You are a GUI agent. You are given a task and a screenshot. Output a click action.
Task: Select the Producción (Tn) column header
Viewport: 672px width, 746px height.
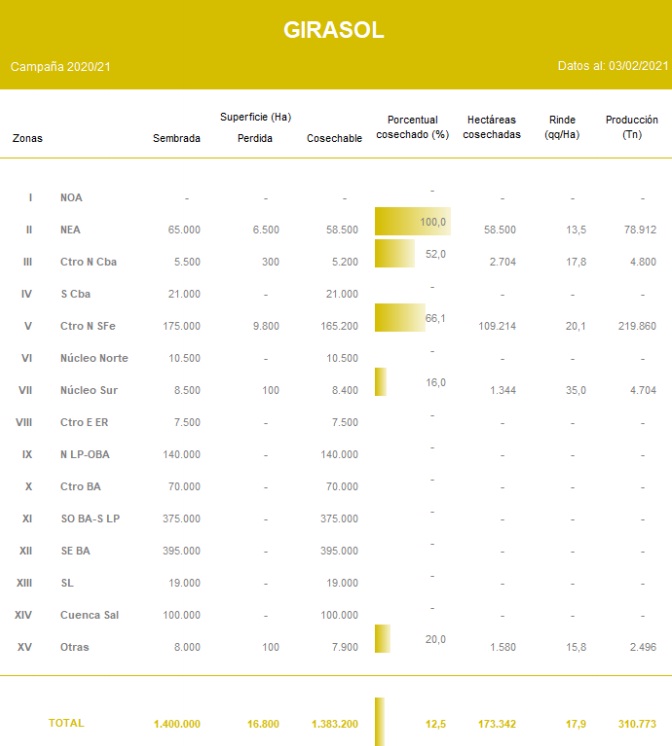coord(631,127)
